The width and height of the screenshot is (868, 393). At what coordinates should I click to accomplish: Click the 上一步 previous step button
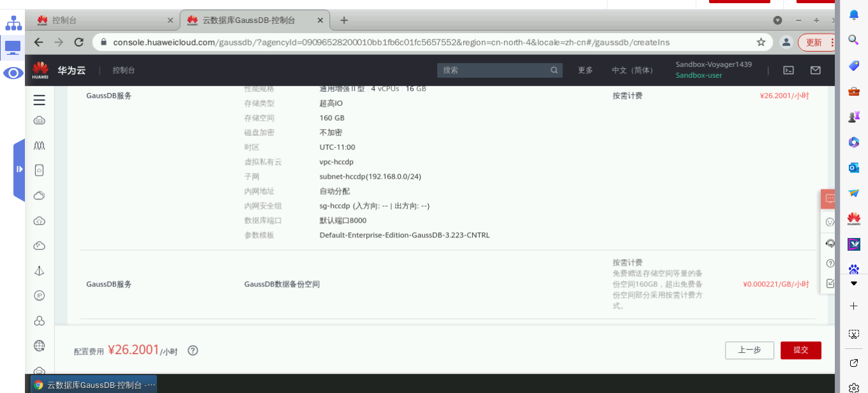pos(749,350)
